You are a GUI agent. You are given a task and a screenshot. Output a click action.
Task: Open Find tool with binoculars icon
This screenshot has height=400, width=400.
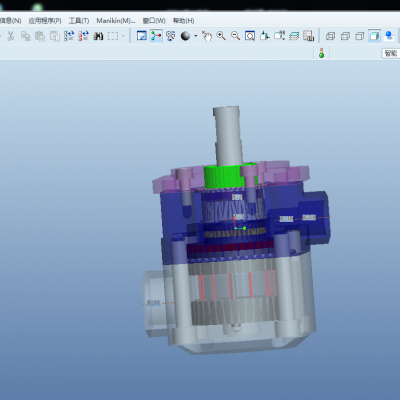tap(98, 36)
